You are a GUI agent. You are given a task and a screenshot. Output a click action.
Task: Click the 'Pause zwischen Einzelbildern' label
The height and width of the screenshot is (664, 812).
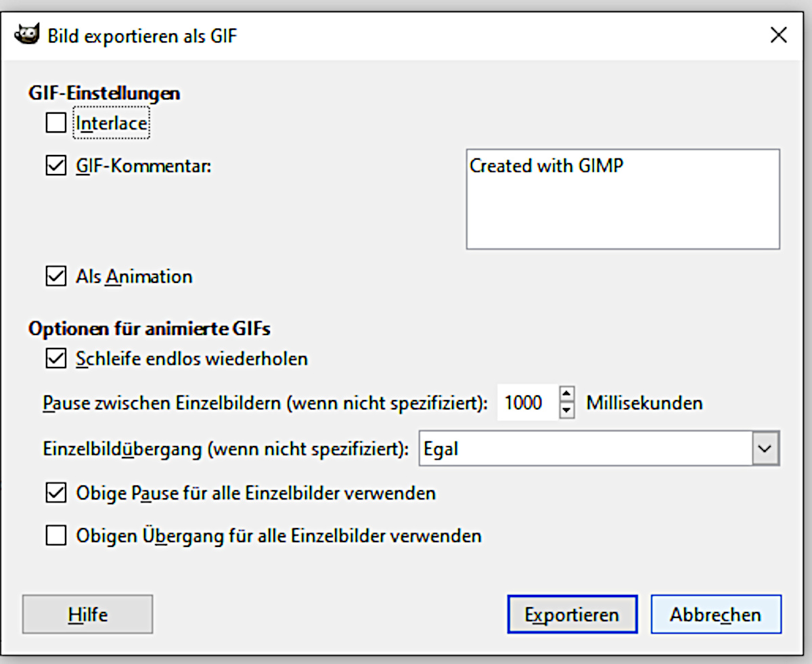[265, 403]
